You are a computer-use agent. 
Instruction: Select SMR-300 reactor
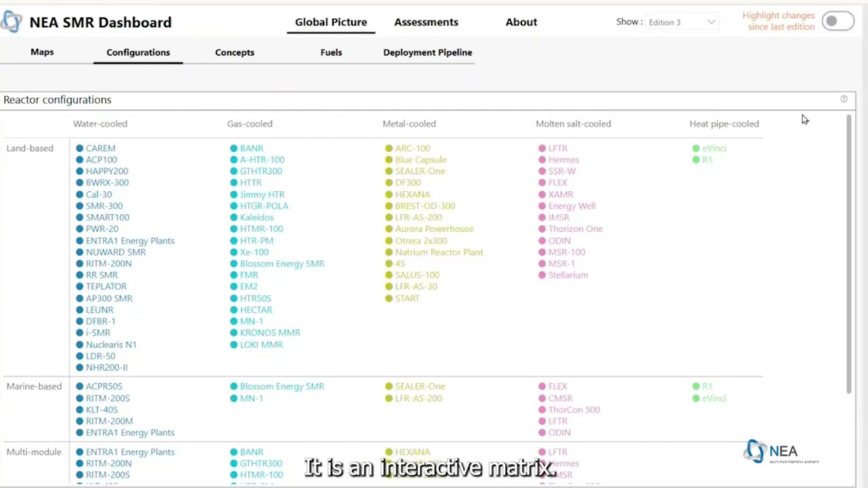[104, 205]
